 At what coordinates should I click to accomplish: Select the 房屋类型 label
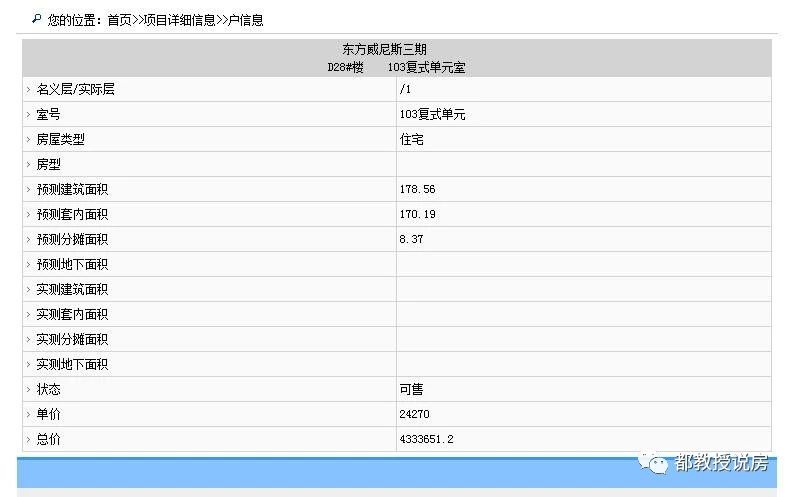tap(60, 139)
